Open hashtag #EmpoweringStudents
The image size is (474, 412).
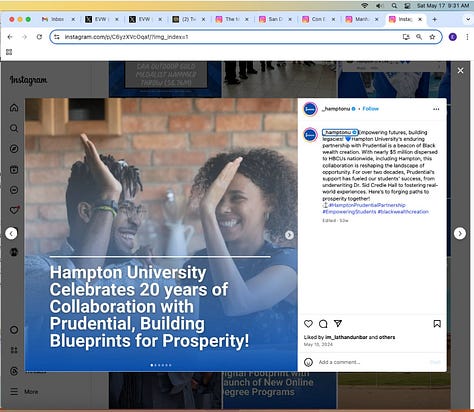(x=349, y=212)
